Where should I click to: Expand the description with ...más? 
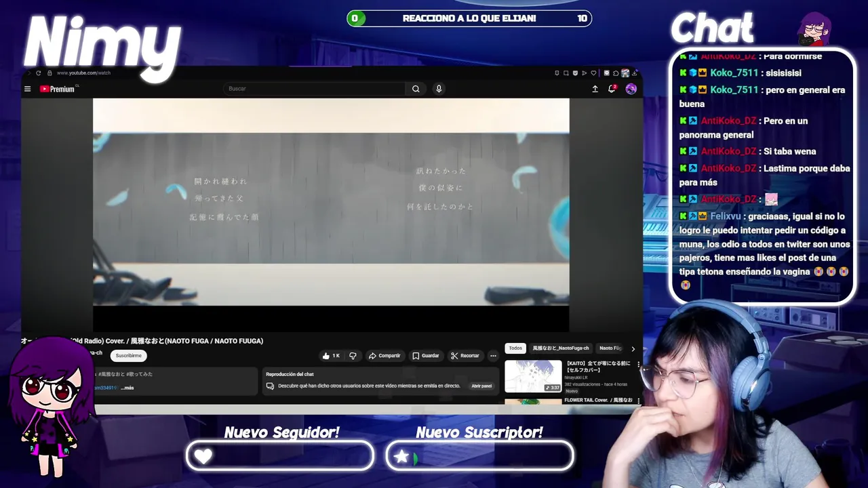click(x=127, y=388)
